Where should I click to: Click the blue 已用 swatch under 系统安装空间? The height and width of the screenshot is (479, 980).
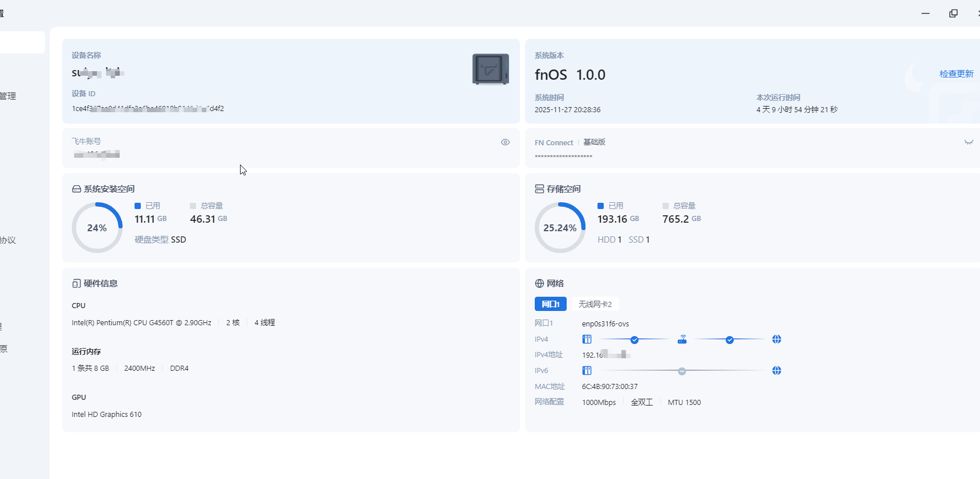(x=137, y=206)
